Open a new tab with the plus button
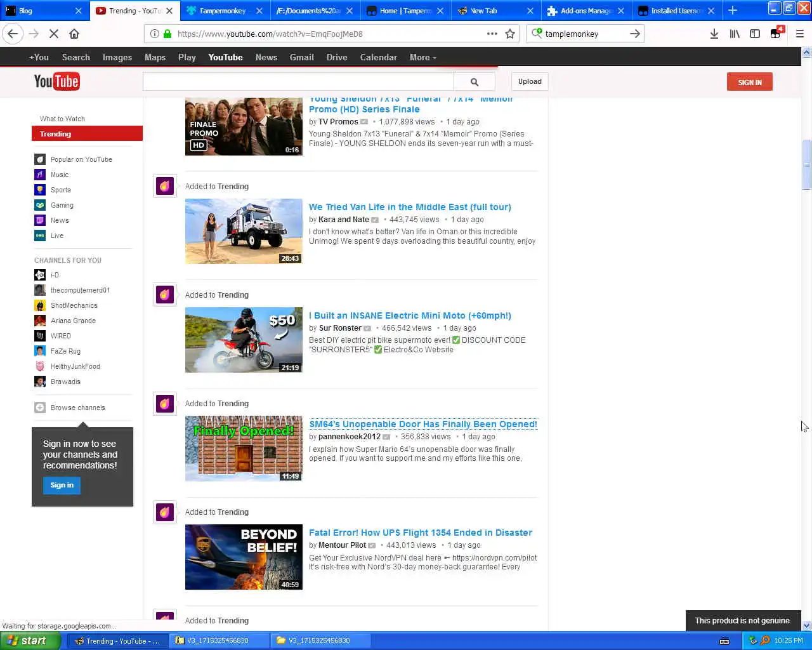812x650 pixels. (733, 10)
